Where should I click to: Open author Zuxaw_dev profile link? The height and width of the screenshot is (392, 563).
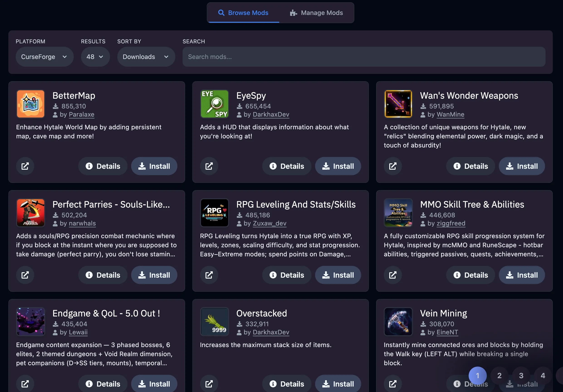269,223
